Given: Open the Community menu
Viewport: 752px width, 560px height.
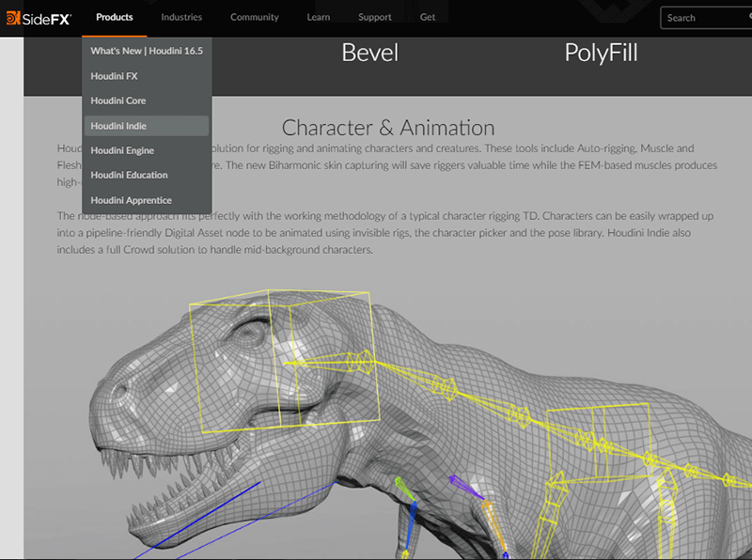Looking at the screenshot, I should (254, 17).
